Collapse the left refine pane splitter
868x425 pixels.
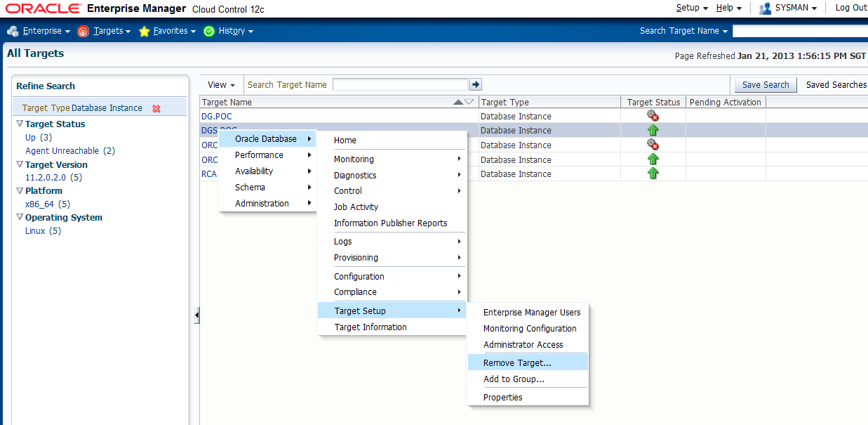[x=197, y=315]
